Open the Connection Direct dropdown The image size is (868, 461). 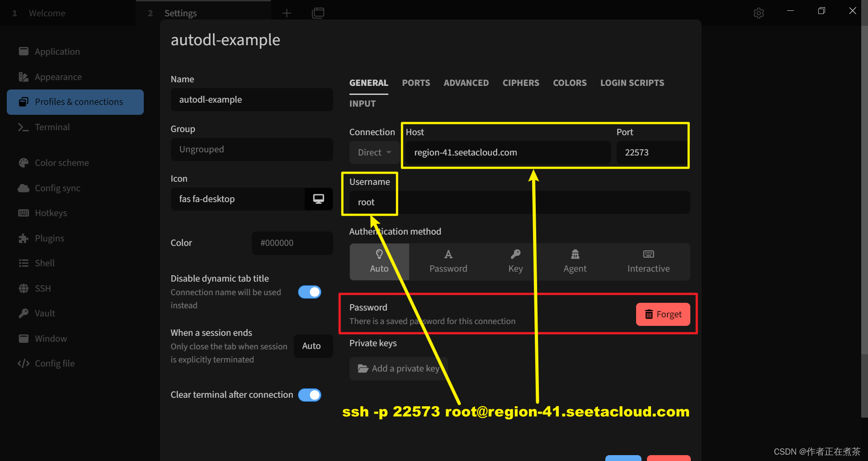coord(374,152)
